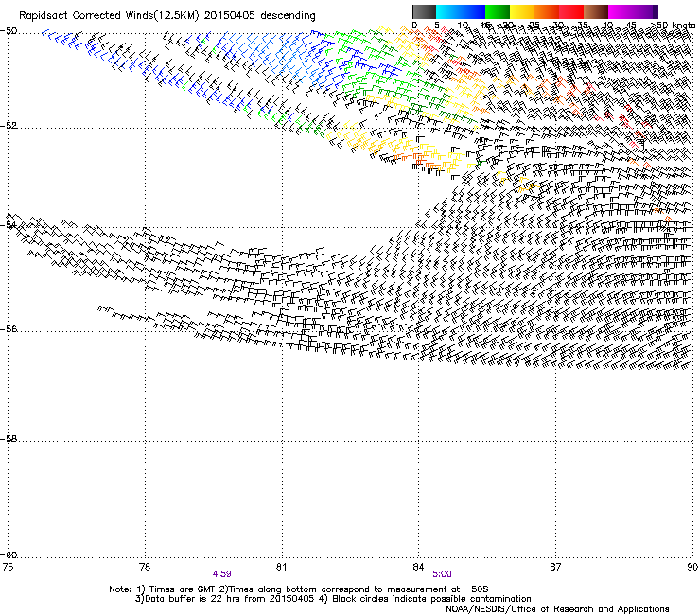Click the "87" longitude axis label
Screen dimensions: 700x615
pyautogui.click(x=555, y=567)
